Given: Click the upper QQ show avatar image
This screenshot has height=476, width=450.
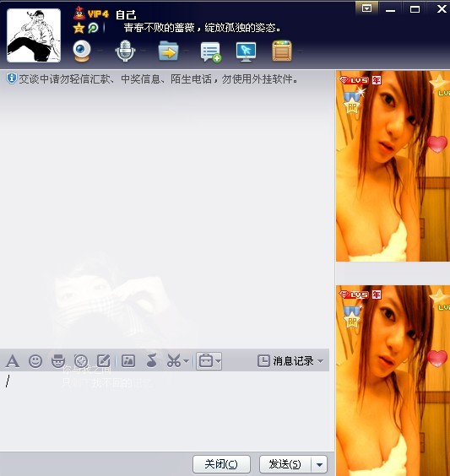Looking at the screenshot, I should pyautogui.click(x=393, y=166).
